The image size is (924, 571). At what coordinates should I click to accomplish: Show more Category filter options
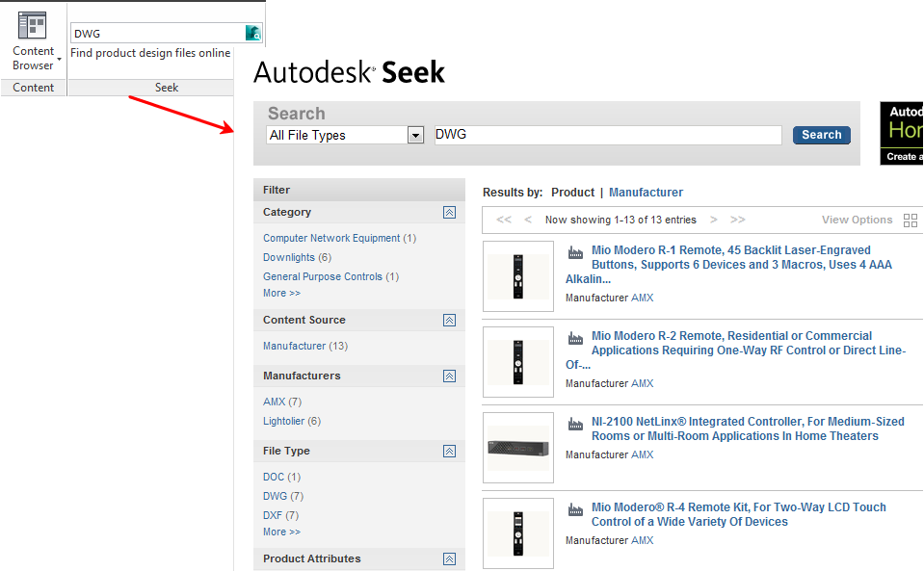pos(281,293)
